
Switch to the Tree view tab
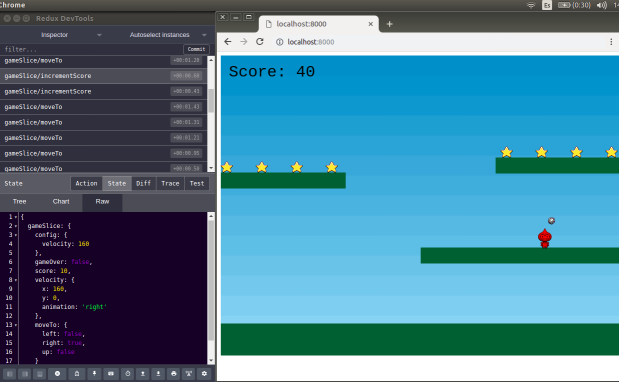(19, 202)
